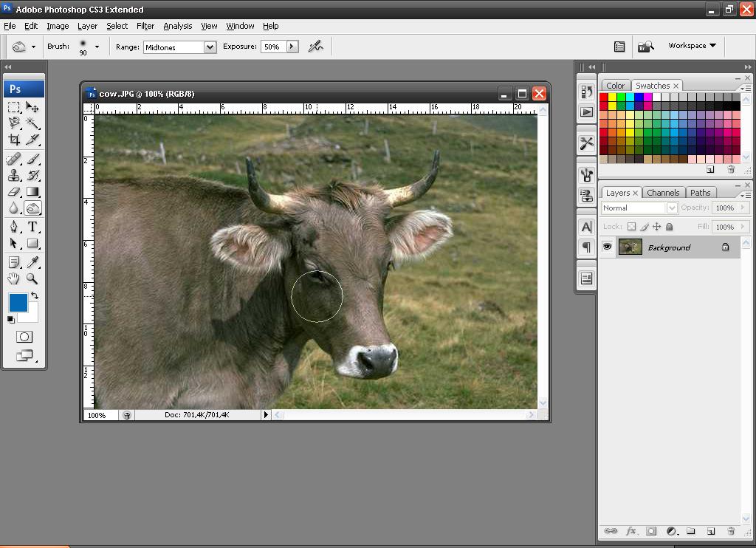Select the Path Selection tool
This screenshot has width=756, height=548.
coord(14,243)
